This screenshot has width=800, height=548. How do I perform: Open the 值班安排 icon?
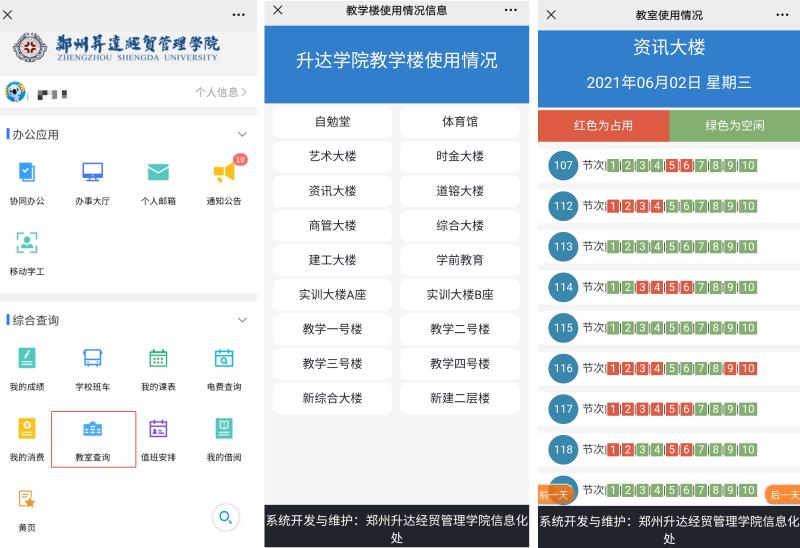[158, 428]
